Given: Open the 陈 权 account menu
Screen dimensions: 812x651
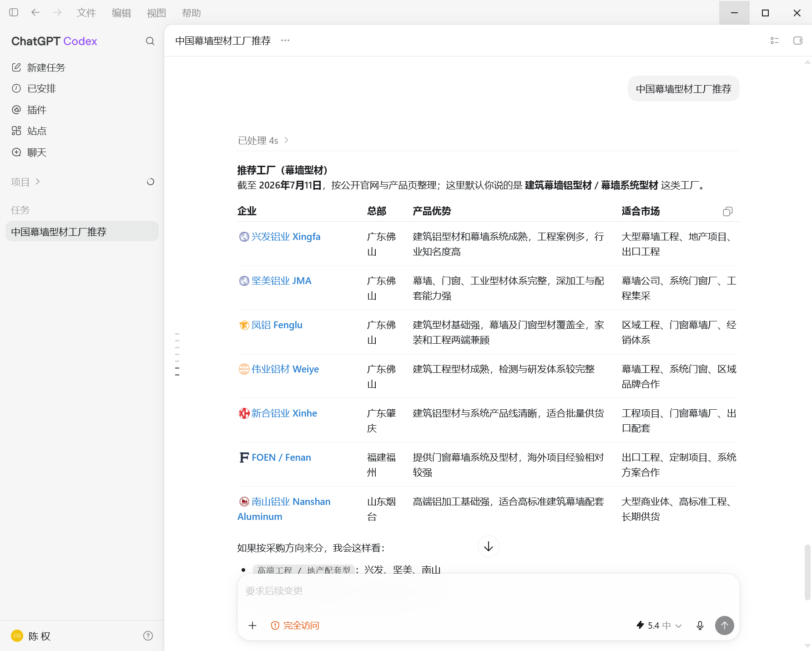Looking at the screenshot, I should (32, 636).
